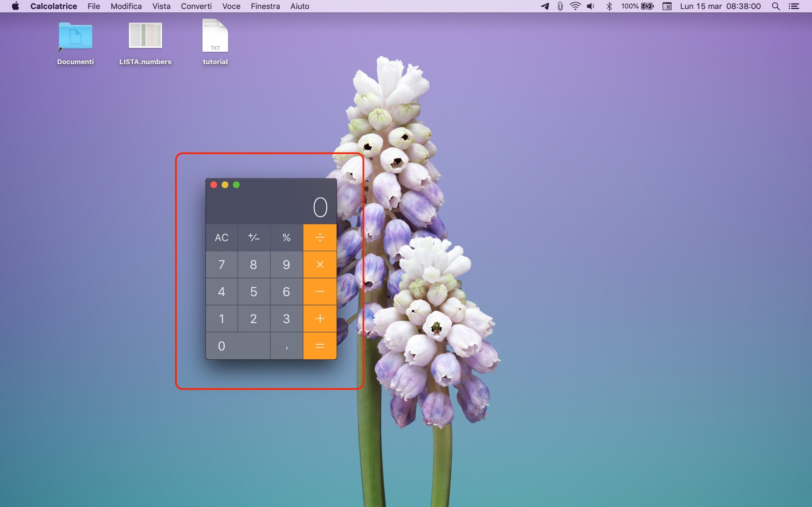Open the Vista menu

(161, 6)
